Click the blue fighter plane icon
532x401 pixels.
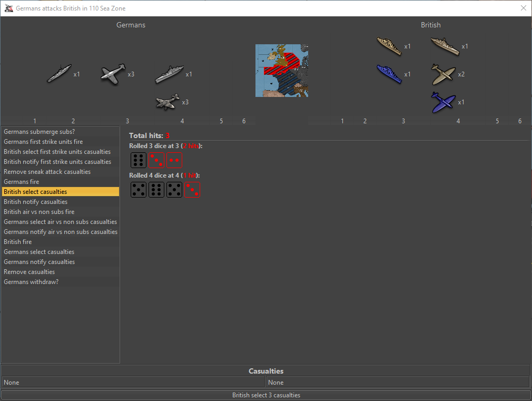pos(443,102)
